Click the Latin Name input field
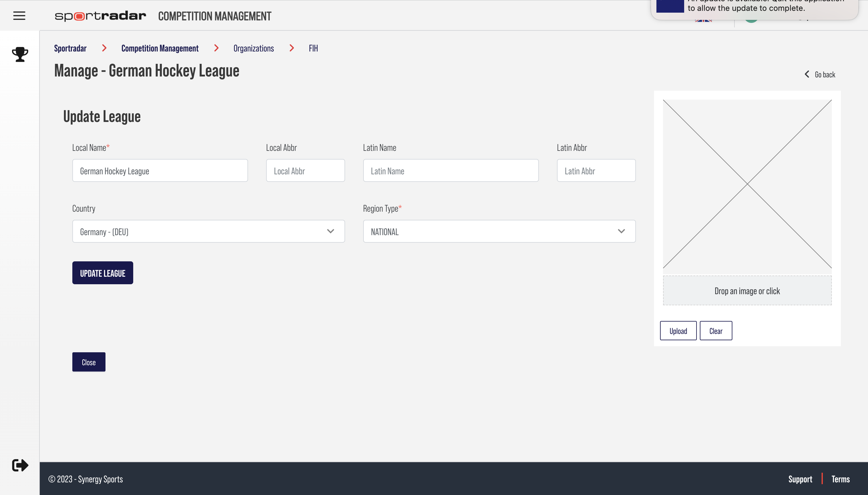The height and width of the screenshot is (495, 868). click(x=451, y=170)
